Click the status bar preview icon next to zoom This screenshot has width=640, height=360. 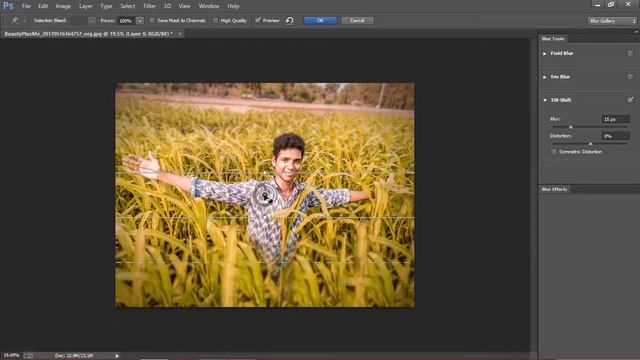coord(28,356)
